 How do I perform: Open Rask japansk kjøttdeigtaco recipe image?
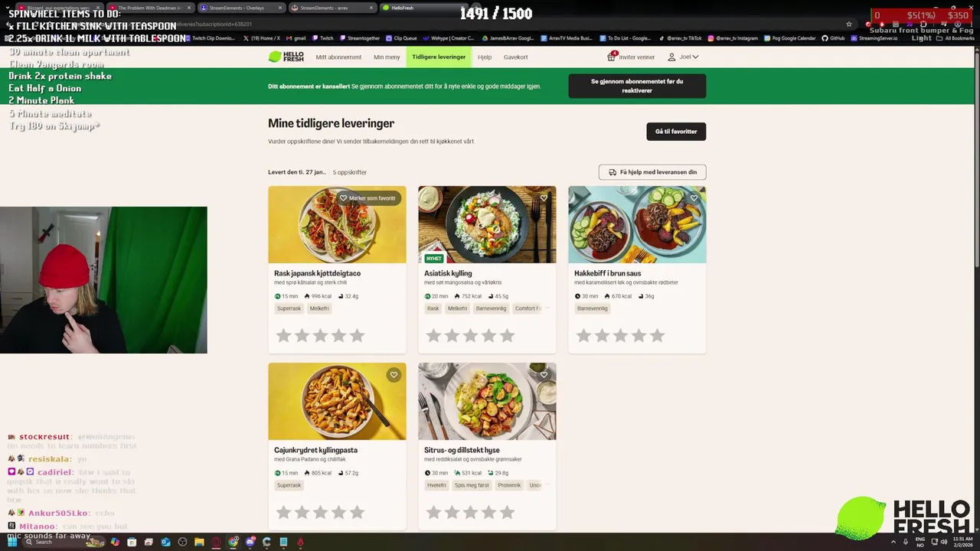coord(337,225)
